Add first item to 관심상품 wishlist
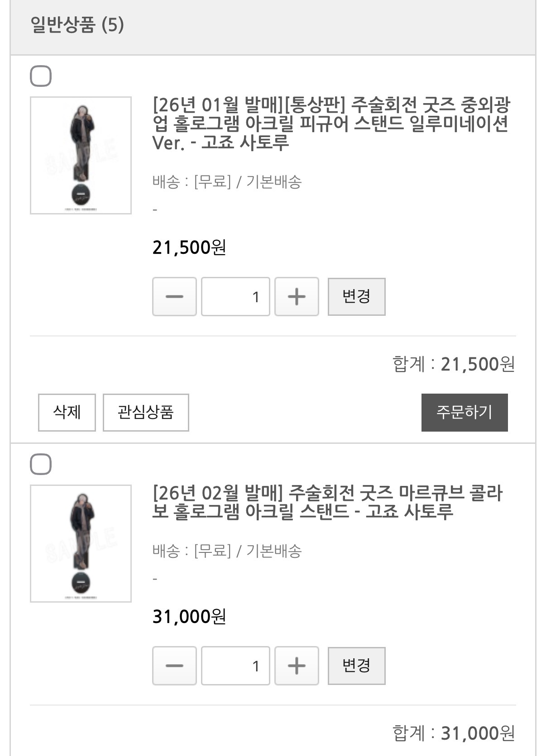 coord(146,412)
